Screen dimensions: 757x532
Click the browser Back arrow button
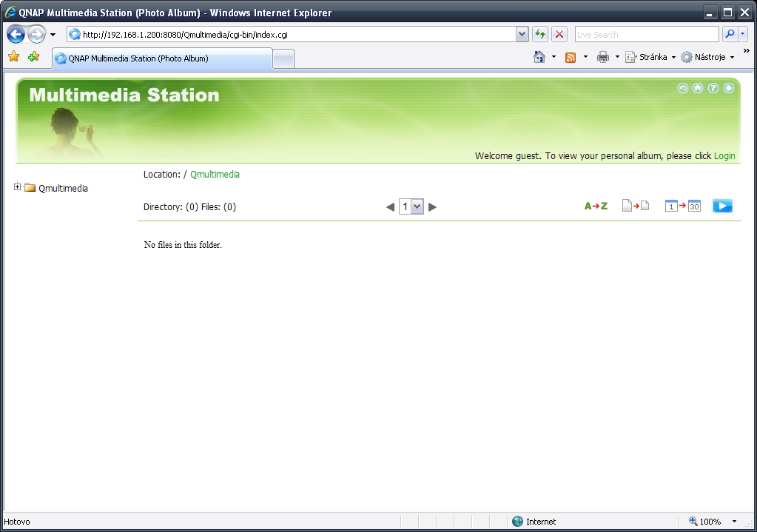pyautogui.click(x=16, y=35)
